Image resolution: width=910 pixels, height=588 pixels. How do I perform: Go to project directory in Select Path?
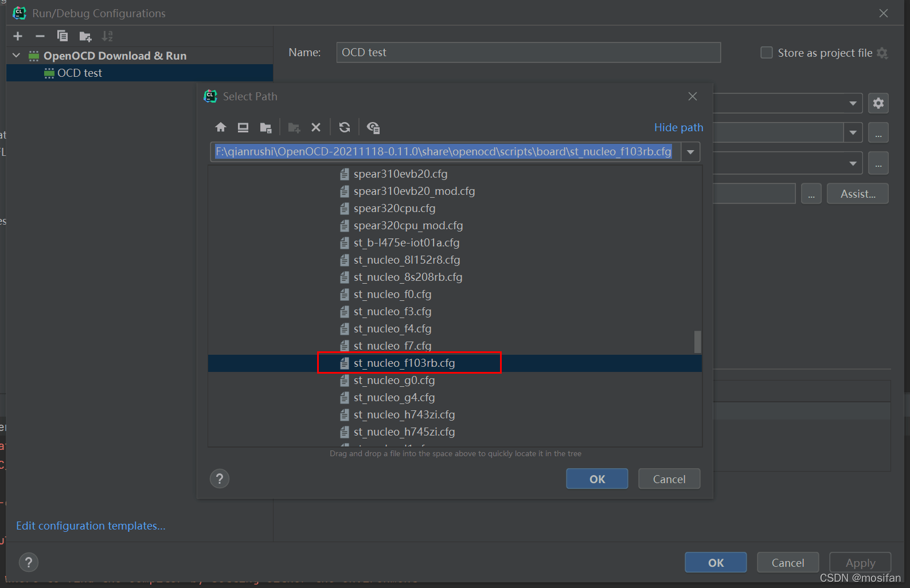pyautogui.click(x=265, y=127)
